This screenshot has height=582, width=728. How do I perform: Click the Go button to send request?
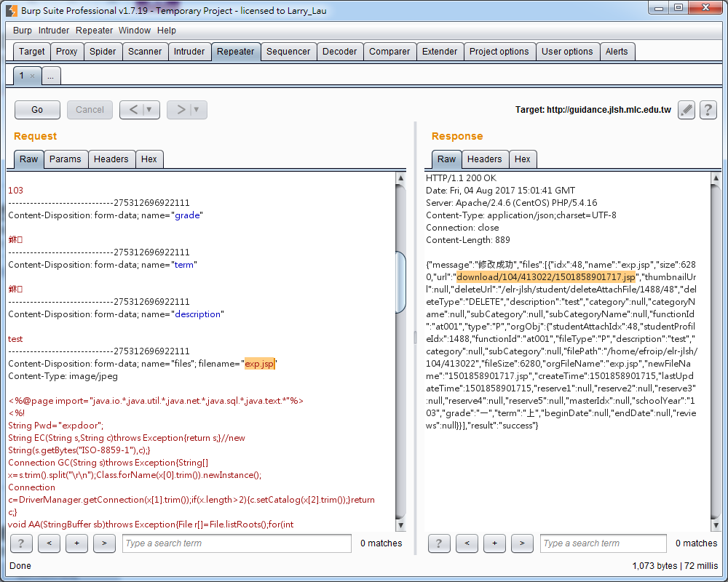click(37, 110)
